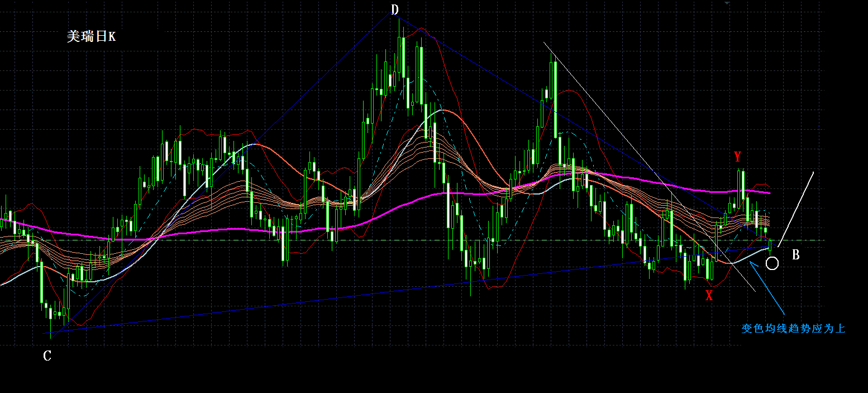Click the white B label
The height and width of the screenshot is (393, 868).
796,255
